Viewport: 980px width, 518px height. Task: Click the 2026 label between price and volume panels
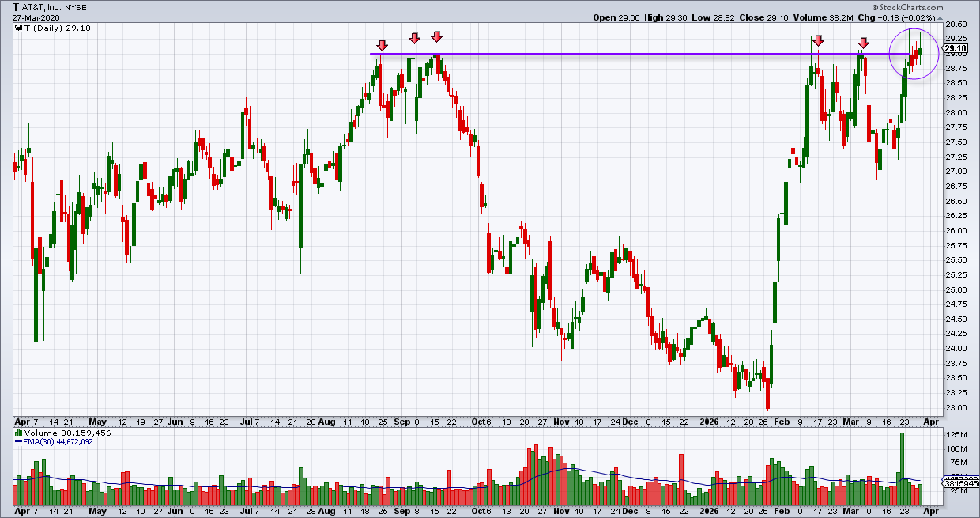pos(708,422)
